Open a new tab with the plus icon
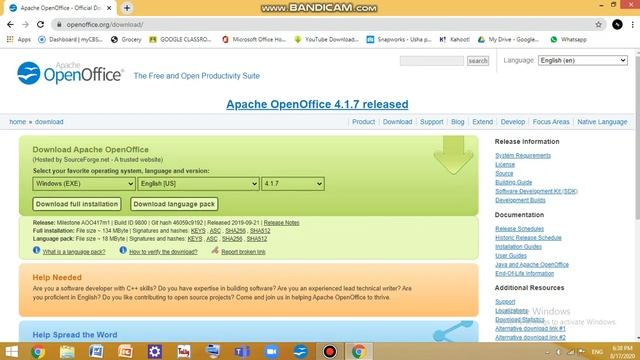The image size is (640, 360). pyautogui.click(x=127, y=8)
